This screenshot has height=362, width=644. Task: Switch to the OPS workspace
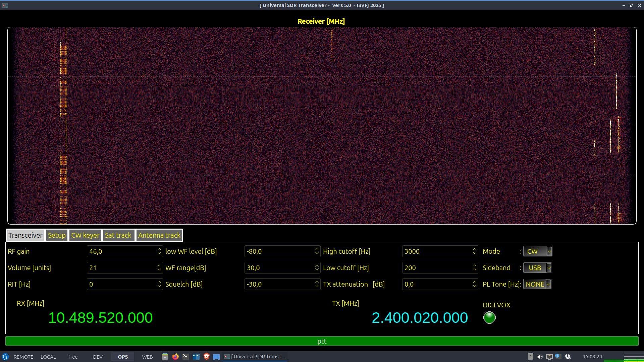(x=122, y=357)
